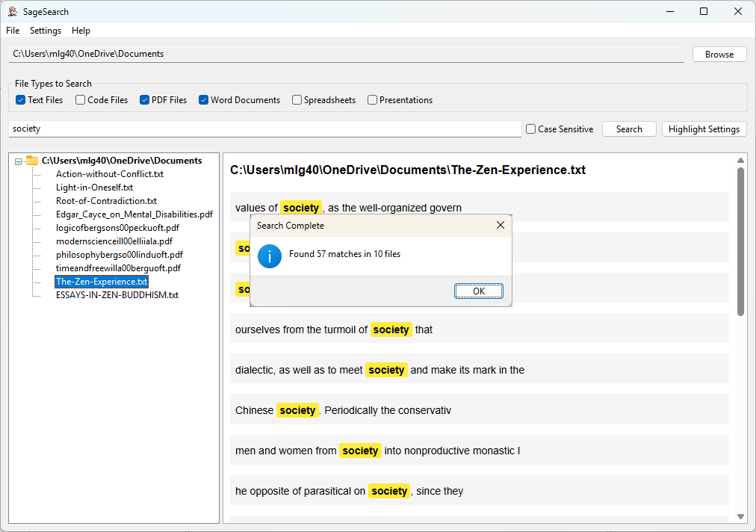Open Highlight Settings
The width and height of the screenshot is (756, 532).
tap(704, 129)
